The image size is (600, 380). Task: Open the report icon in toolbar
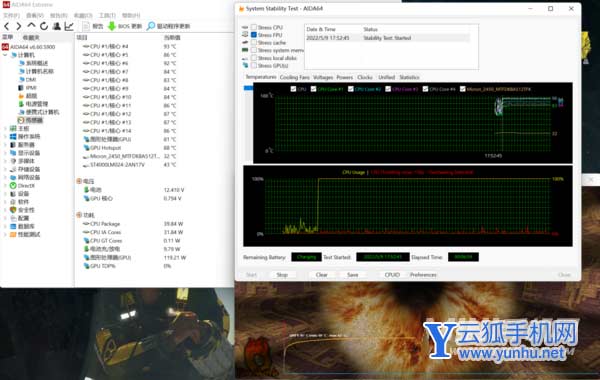(x=86, y=26)
